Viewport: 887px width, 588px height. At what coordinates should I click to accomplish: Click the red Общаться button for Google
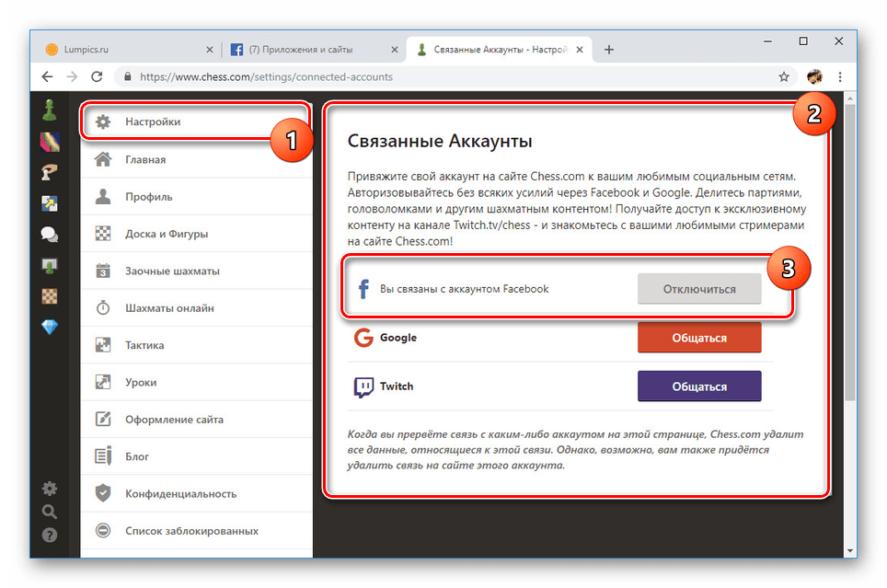(x=699, y=338)
